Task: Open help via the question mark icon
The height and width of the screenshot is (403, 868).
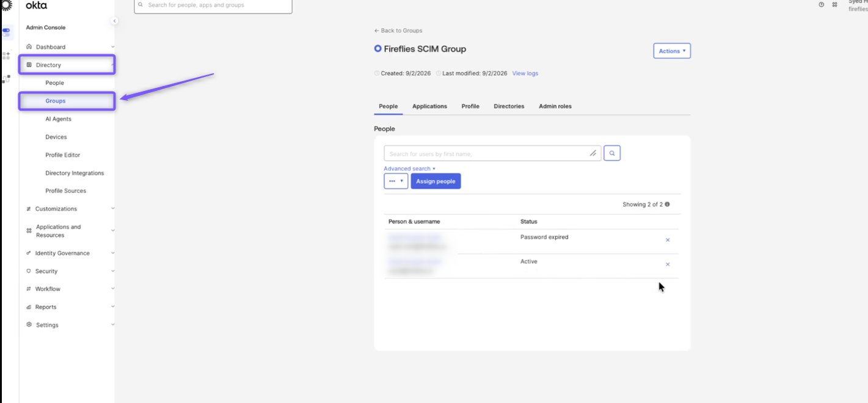Action: 822,4
